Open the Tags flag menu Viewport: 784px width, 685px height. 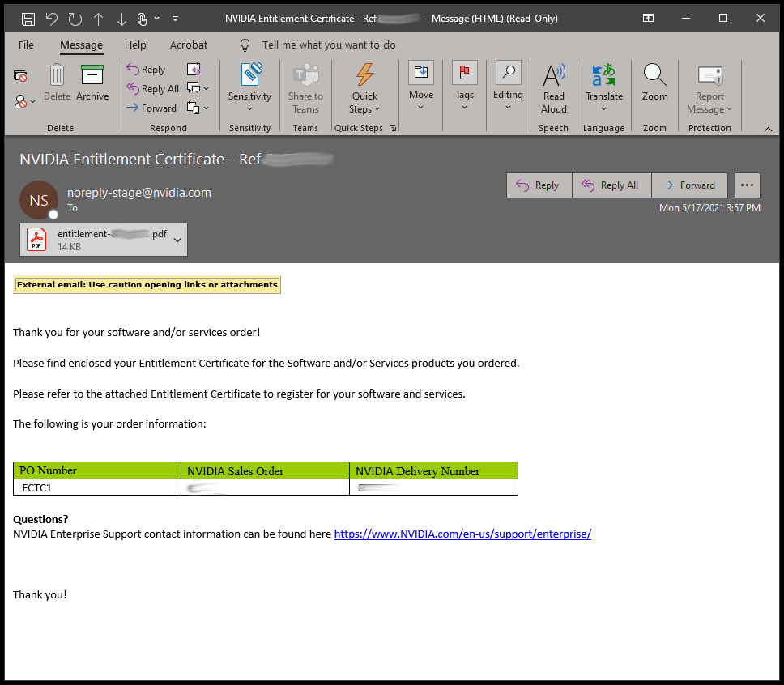(465, 86)
